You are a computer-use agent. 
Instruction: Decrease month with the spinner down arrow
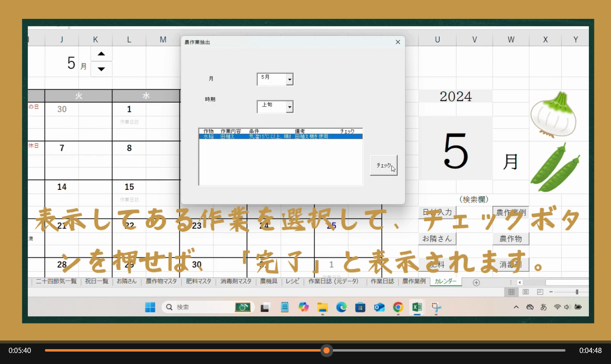101,69
